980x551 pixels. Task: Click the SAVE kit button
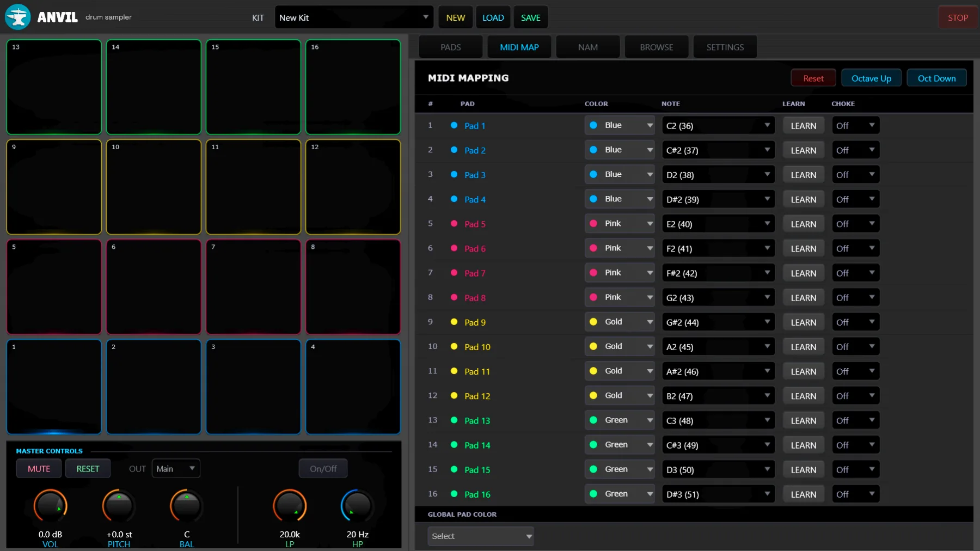pyautogui.click(x=530, y=17)
